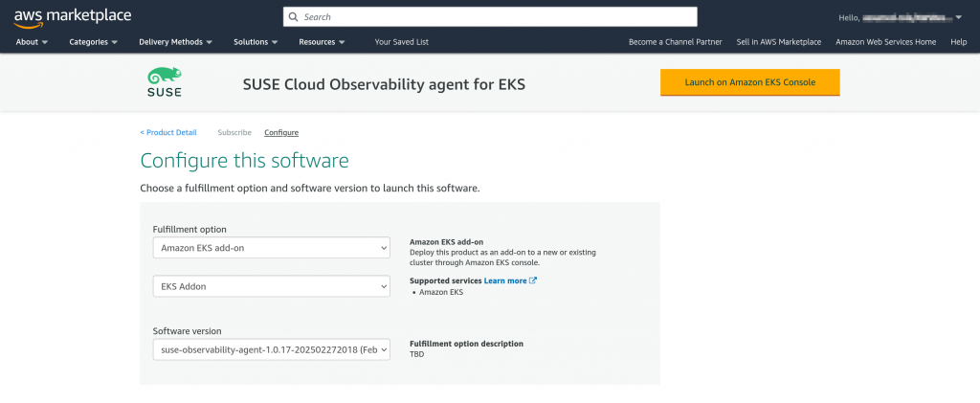Image resolution: width=980 pixels, height=403 pixels.
Task: Open the Delivery Methods menu
Action: point(175,42)
